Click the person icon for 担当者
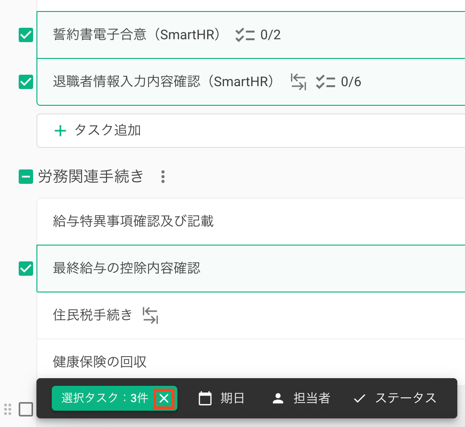465x427 pixels. click(x=278, y=398)
